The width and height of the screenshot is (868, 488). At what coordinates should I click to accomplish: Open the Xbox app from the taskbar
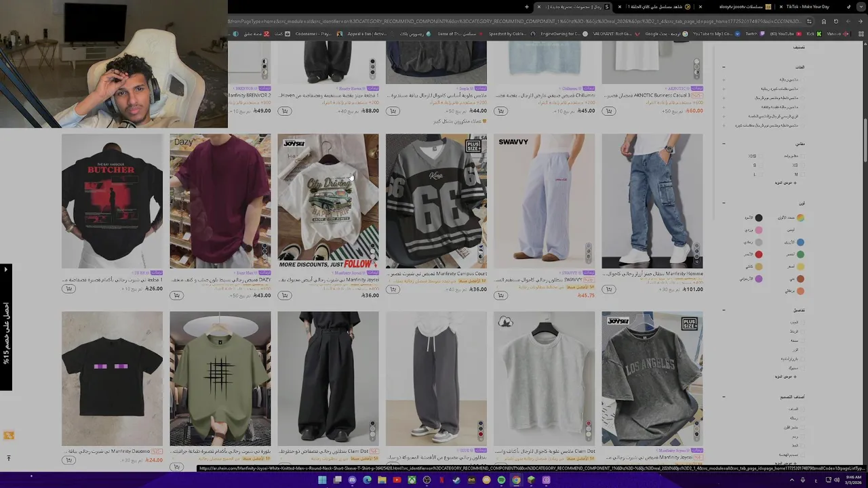click(x=412, y=480)
